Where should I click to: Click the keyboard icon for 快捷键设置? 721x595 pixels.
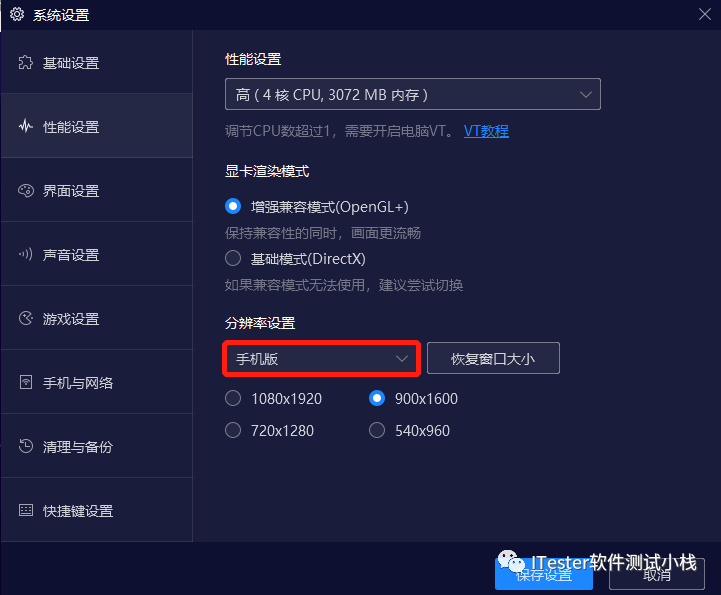26,510
